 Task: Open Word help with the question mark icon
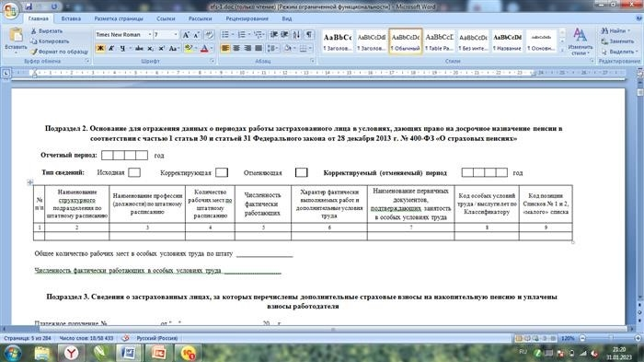[639, 18]
